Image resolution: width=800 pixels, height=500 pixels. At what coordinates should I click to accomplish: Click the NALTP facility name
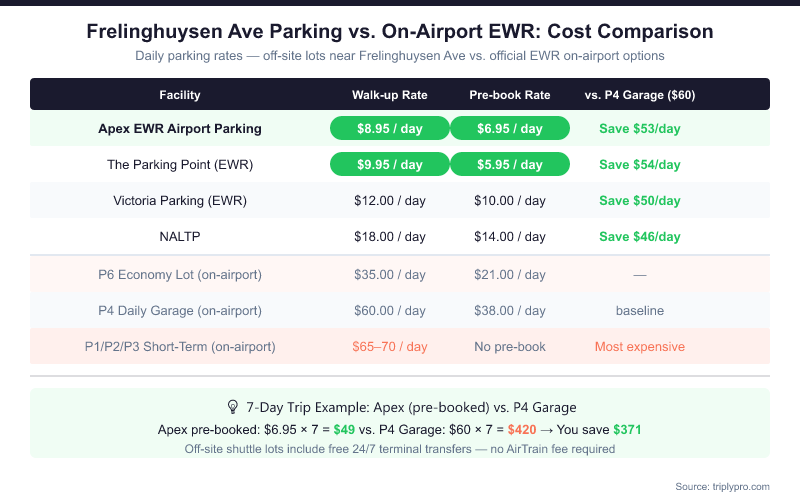[x=180, y=237]
